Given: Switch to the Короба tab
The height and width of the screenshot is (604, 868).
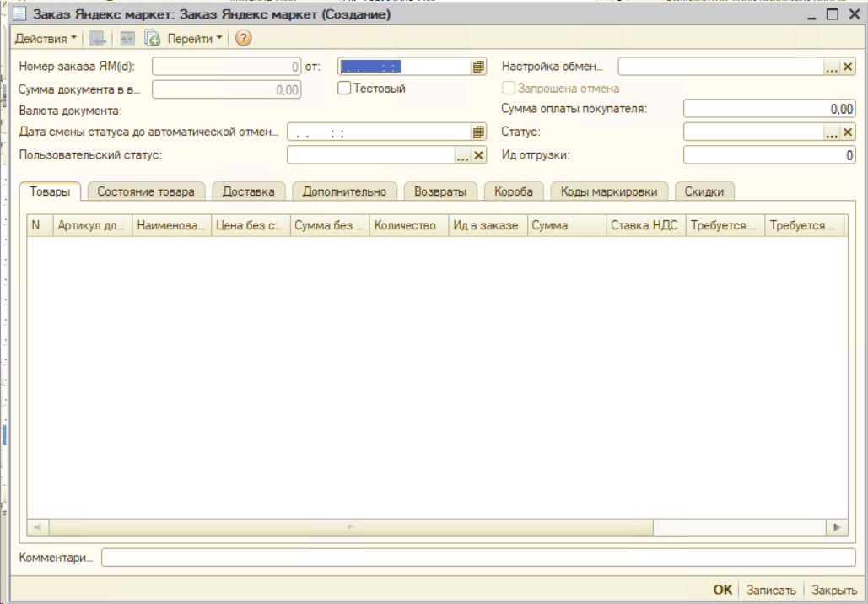Looking at the screenshot, I should click(x=514, y=191).
